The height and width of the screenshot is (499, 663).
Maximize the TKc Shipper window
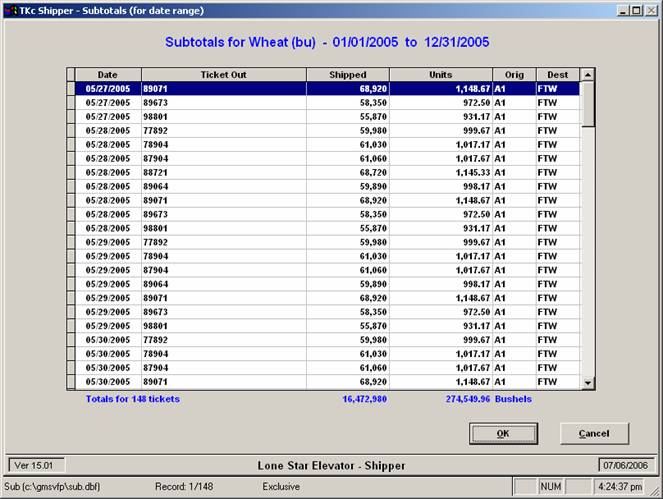pyautogui.click(x=636, y=9)
